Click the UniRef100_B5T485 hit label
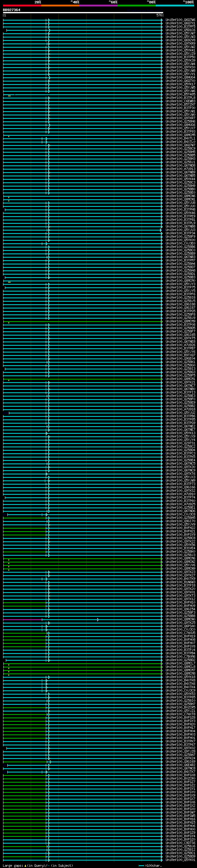 (x=180, y=94)
